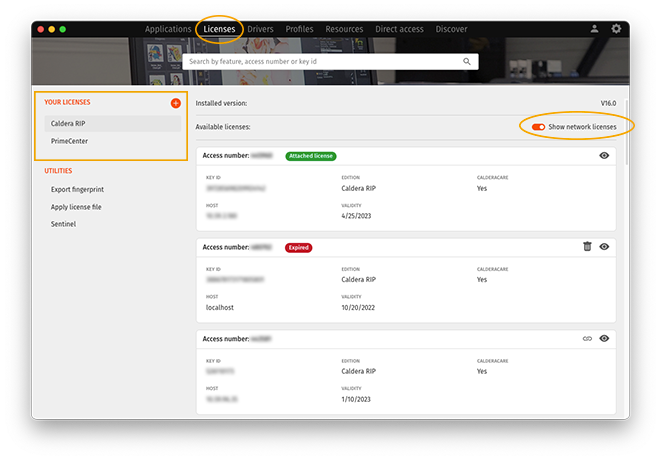Toggle Show network licenses switch
Image resolution: width=660 pixels, height=460 pixels.
[538, 127]
